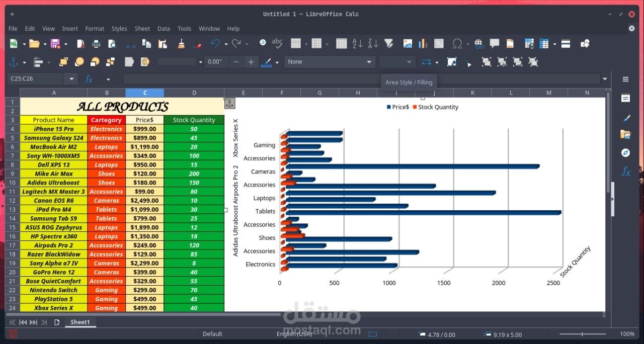Open sidebar Properties deck icon
Screen dimensions: 644x344
(x=625, y=98)
